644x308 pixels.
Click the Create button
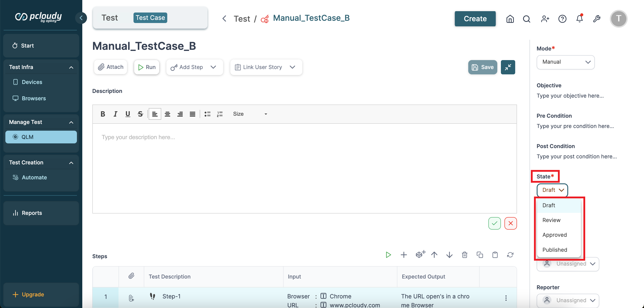(x=475, y=19)
